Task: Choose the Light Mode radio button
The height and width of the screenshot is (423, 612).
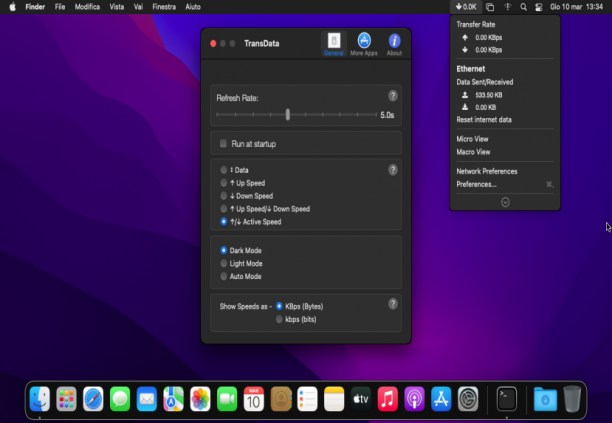Action: 224,263
